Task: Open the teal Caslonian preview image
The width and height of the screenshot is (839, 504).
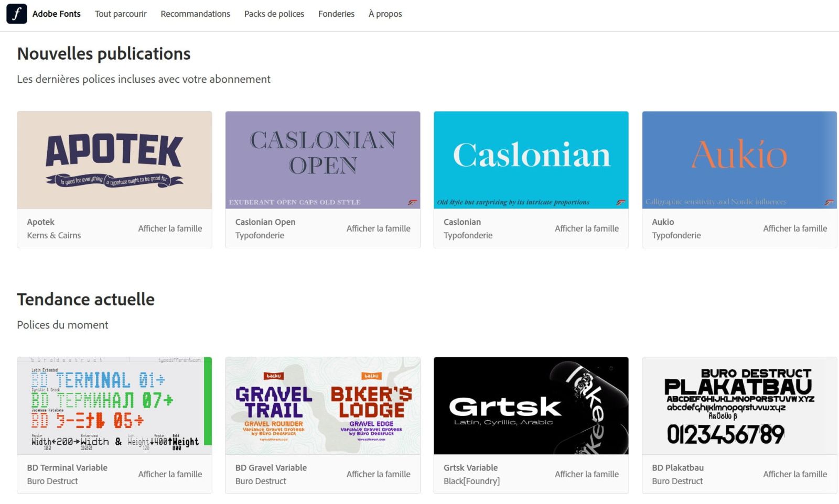Action: tap(531, 160)
